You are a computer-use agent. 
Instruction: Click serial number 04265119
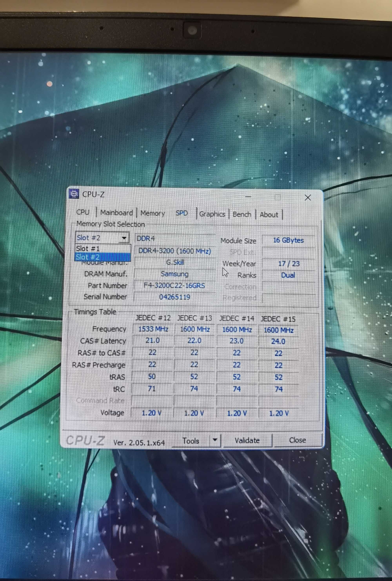point(174,297)
